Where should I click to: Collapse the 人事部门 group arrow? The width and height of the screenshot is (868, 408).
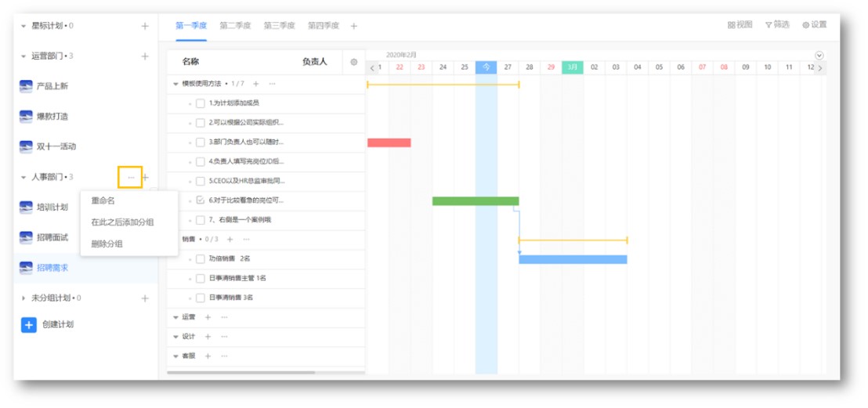[x=24, y=177]
